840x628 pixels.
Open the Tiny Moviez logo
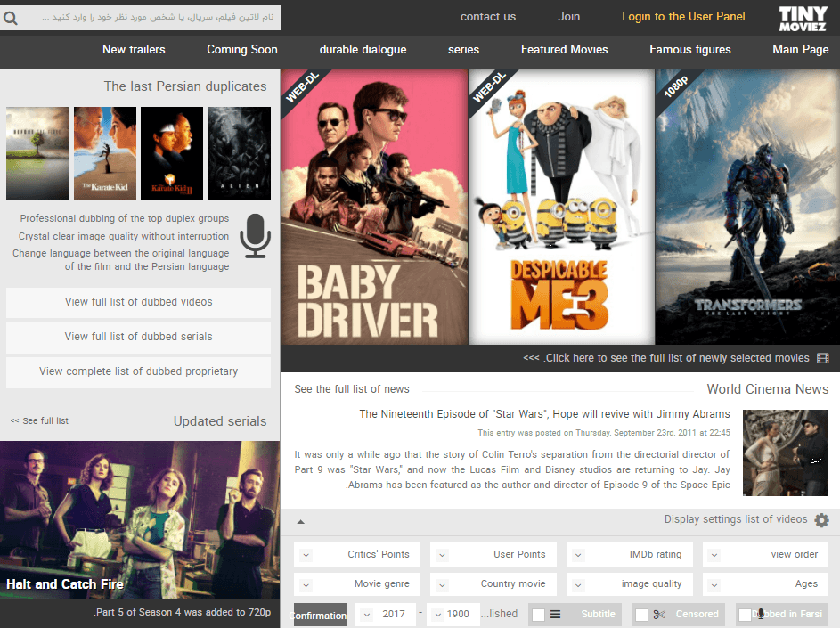pyautogui.click(x=803, y=18)
